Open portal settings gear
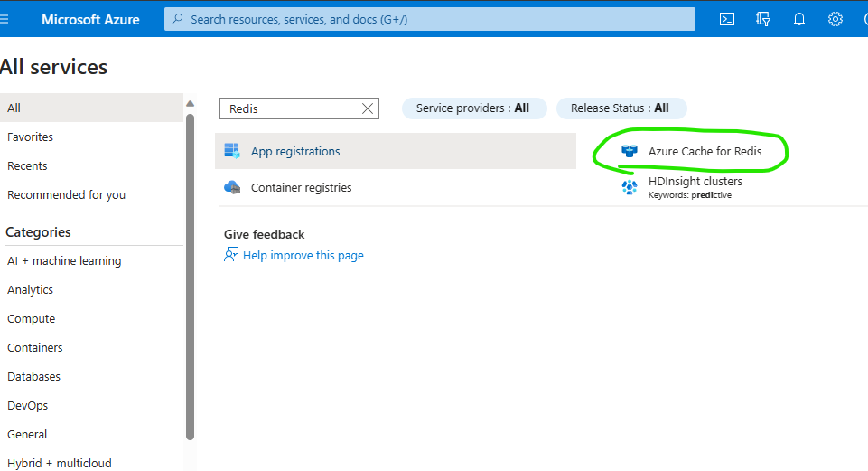This screenshot has height=471, width=868. click(835, 19)
